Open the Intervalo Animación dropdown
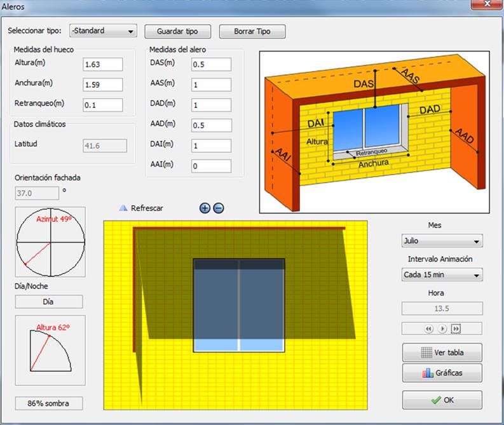The width and height of the screenshot is (504, 425). [442, 275]
